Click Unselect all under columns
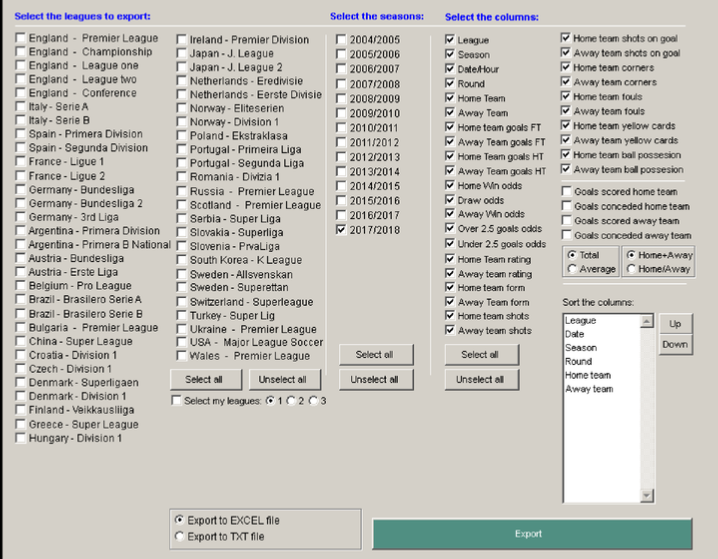 pos(482,380)
